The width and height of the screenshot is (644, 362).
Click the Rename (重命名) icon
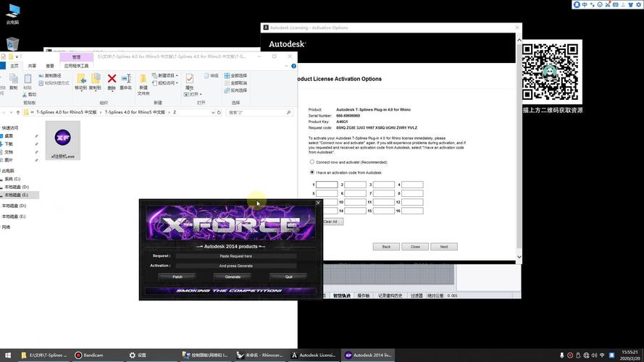point(126,80)
